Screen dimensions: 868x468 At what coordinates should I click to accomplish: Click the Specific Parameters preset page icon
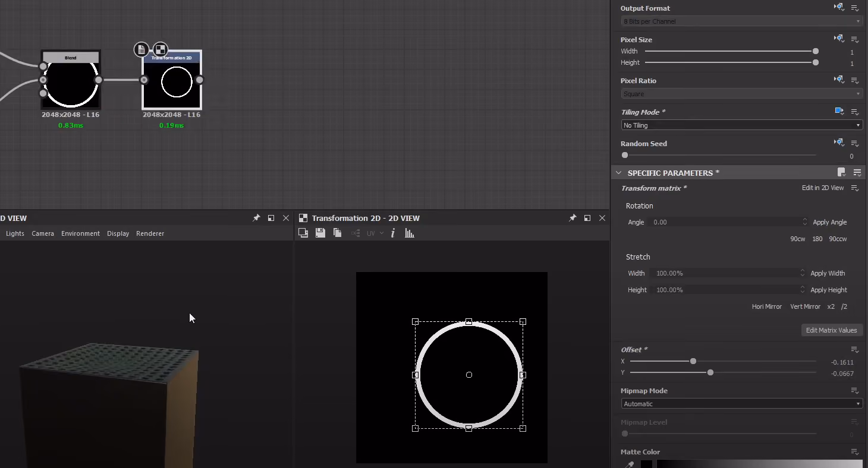[x=841, y=173]
